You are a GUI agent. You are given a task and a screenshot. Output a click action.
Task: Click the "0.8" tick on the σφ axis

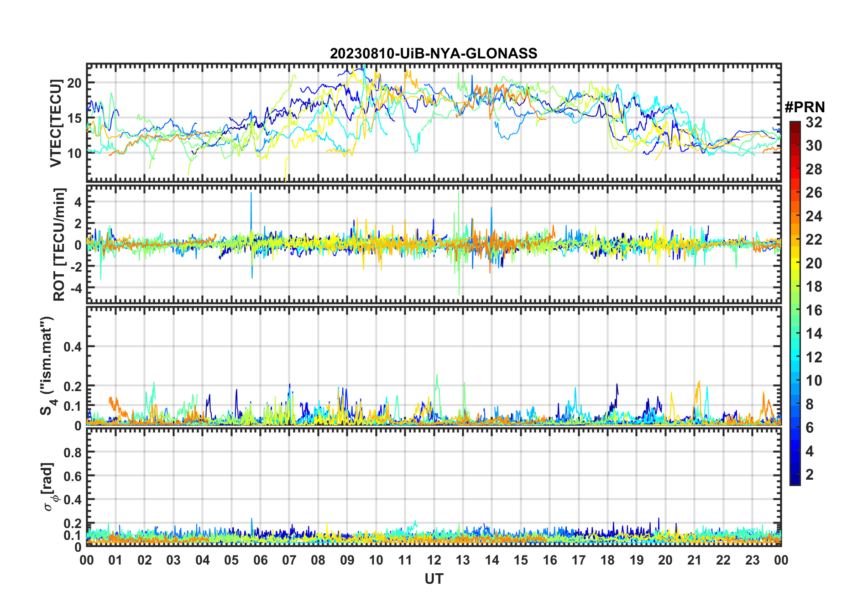pos(73,452)
